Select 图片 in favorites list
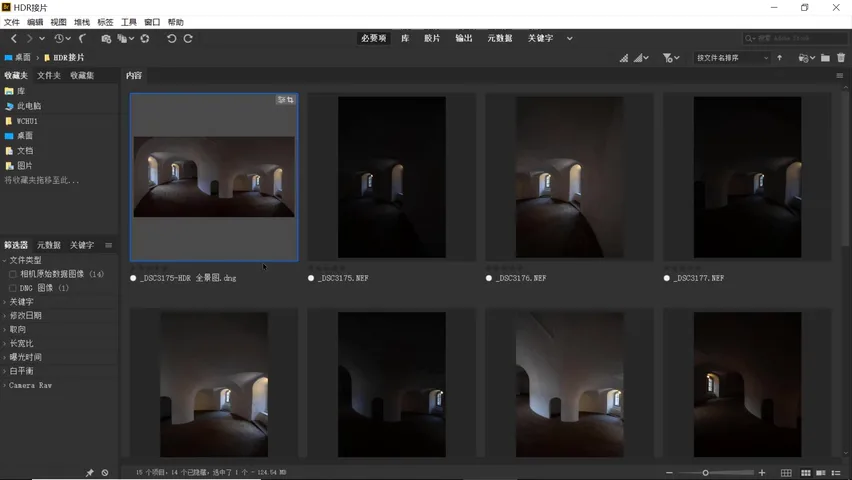The image size is (852, 480). pyautogui.click(x=24, y=166)
